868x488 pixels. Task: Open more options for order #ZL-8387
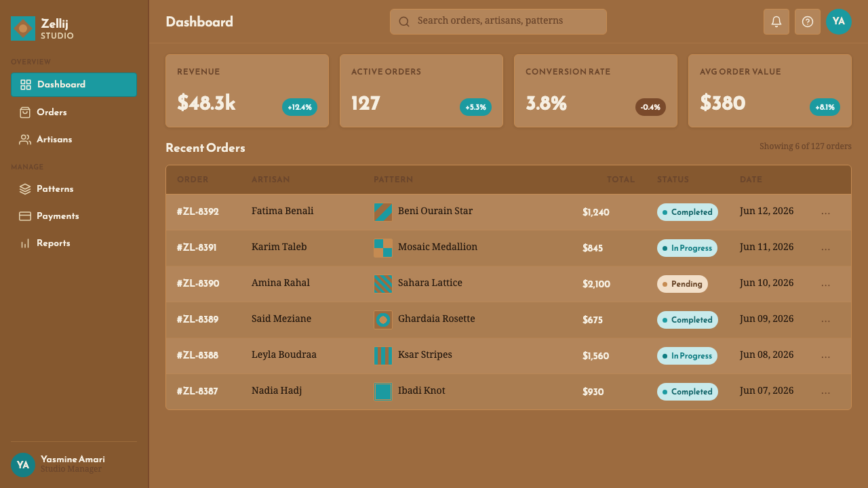825,392
